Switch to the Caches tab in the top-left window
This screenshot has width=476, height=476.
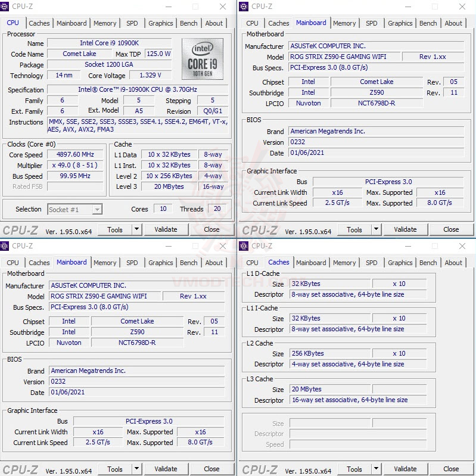[x=39, y=23]
